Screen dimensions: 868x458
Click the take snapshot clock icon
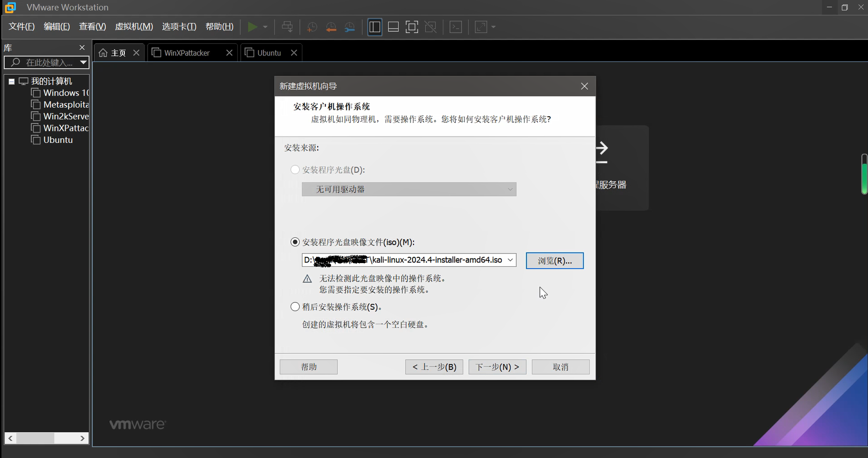coord(312,27)
